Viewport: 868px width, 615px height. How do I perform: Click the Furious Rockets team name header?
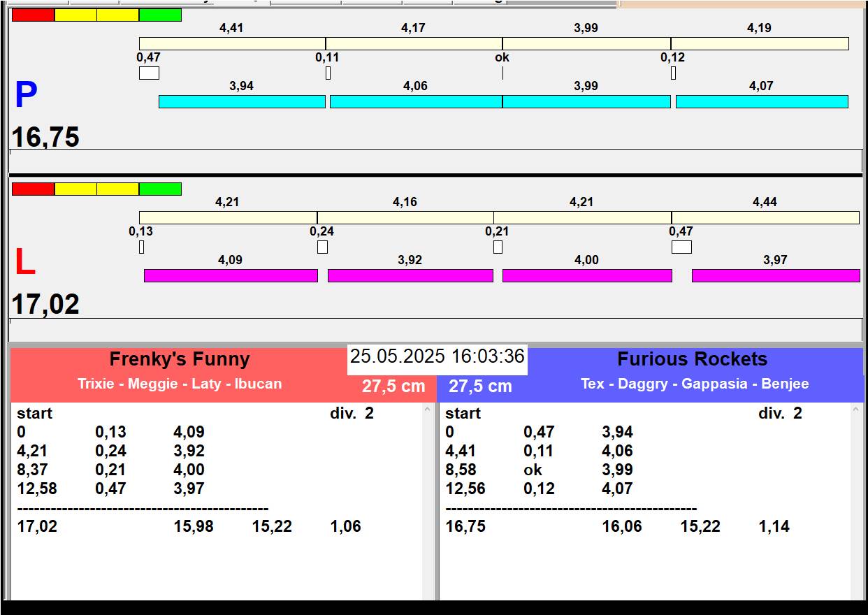692,359
